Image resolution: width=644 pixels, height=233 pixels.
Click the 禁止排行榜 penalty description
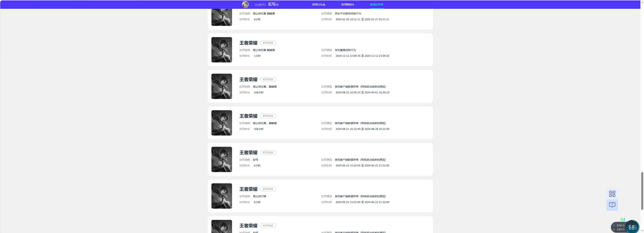(x=259, y=196)
